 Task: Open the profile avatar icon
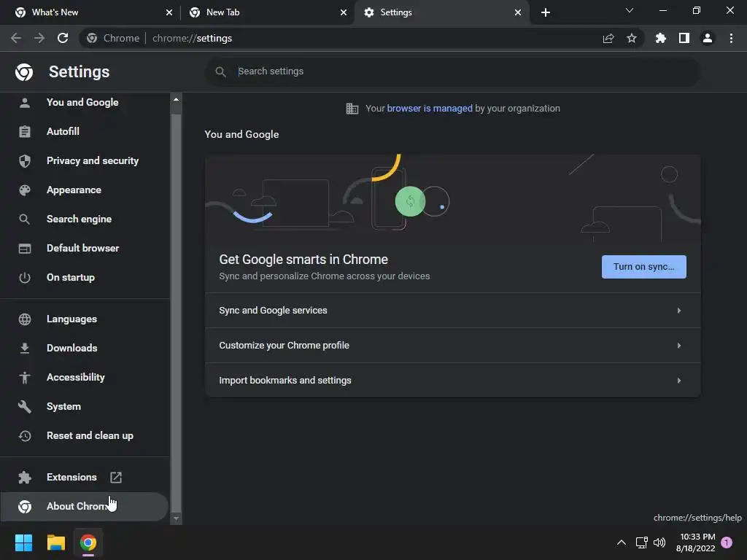coord(708,38)
